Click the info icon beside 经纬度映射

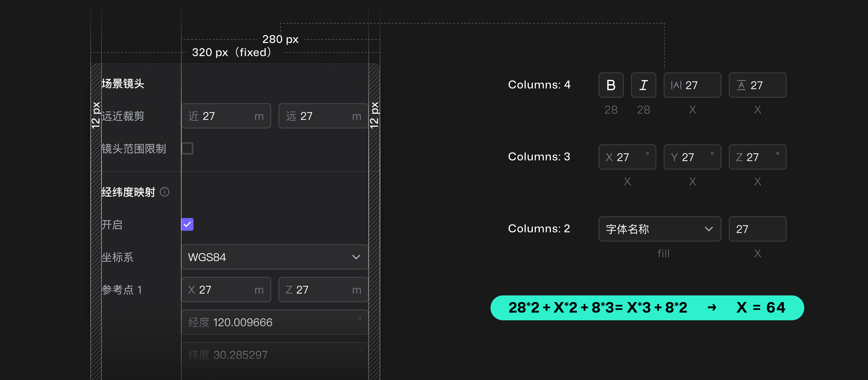[x=165, y=192]
